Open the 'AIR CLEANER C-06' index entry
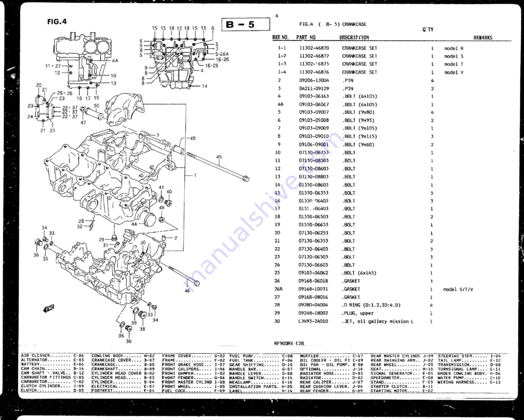Image resolution: width=524 pixels, height=420 pixels. tap(52, 356)
